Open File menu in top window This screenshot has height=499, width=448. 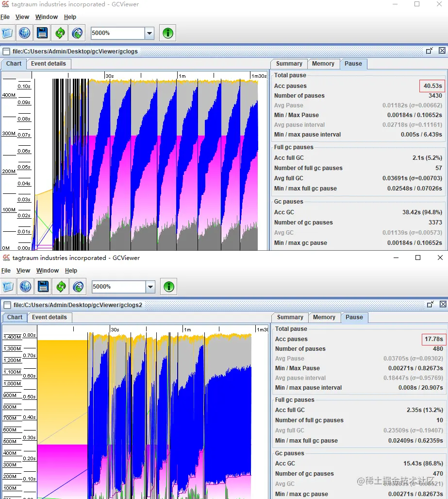(5, 17)
